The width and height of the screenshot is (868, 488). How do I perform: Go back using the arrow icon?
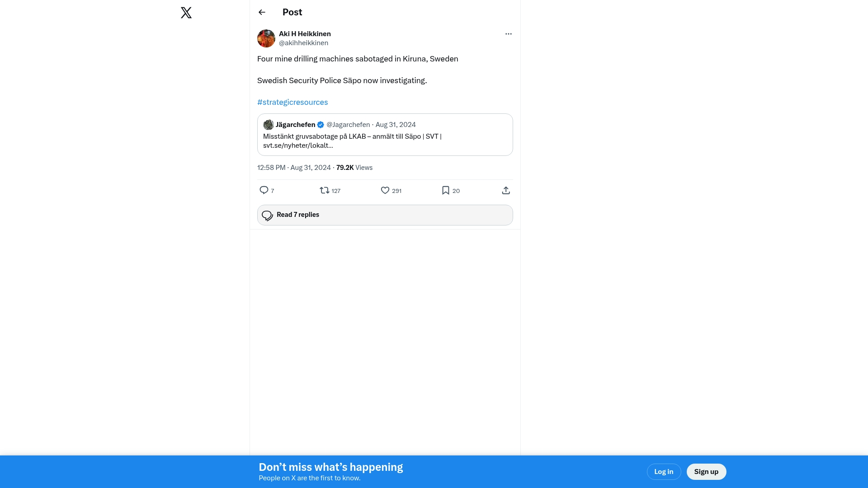point(262,12)
